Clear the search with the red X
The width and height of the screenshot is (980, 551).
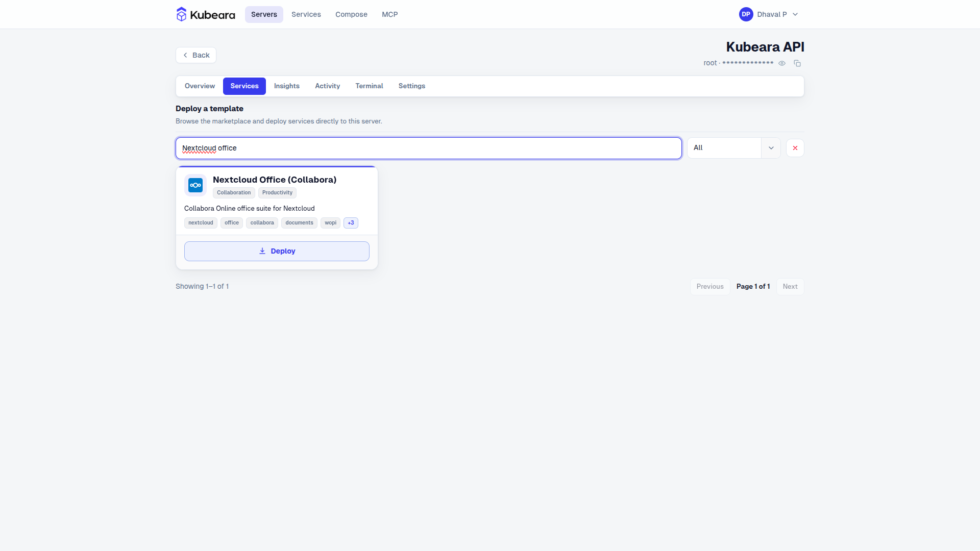click(x=795, y=148)
